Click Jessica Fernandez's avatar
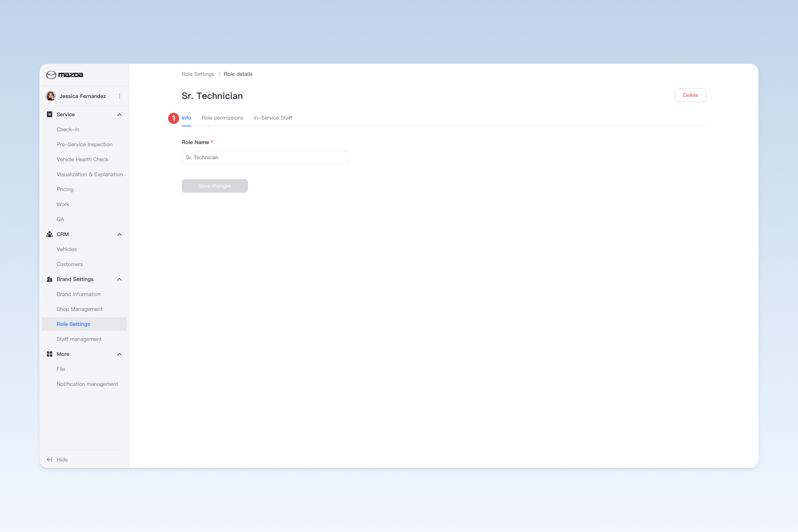This screenshot has width=798, height=532. (51, 96)
